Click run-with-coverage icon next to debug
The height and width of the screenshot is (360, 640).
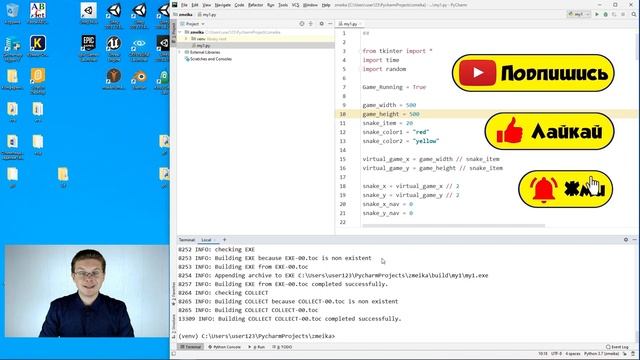click(614, 14)
